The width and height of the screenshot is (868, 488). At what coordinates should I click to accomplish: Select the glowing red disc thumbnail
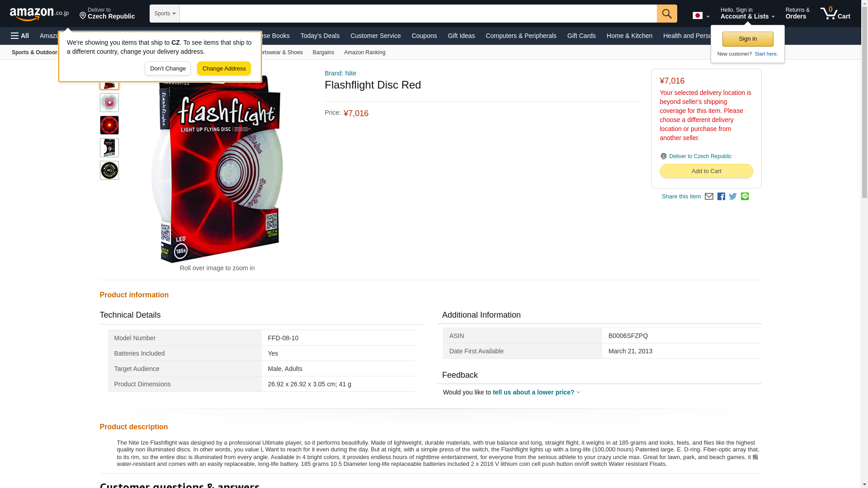[109, 125]
